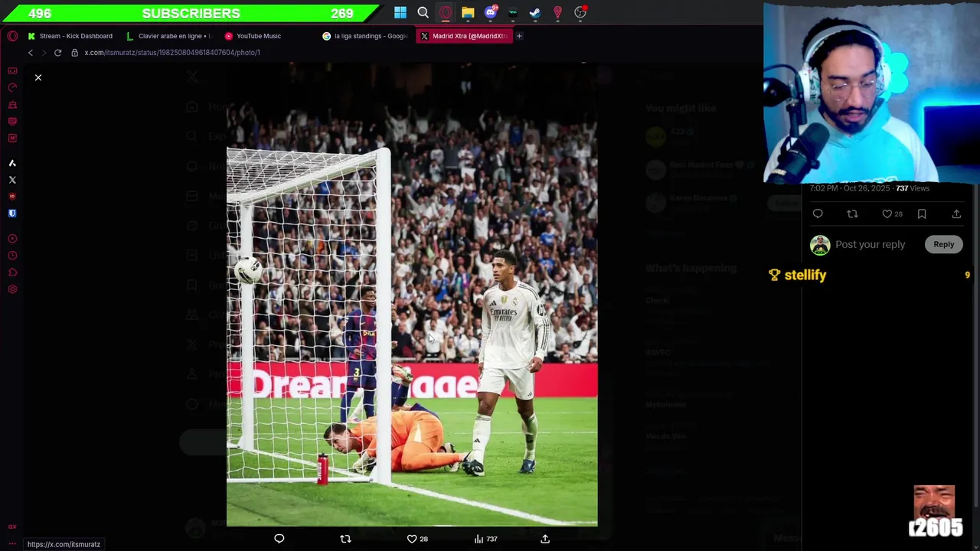The height and width of the screenshot is (551, 980).
Task: Click the red map pin taskbar icon
Action: [558, 12]
